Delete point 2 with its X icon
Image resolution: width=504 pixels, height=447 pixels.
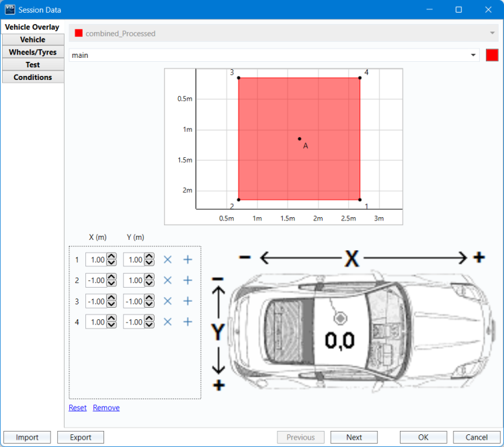point(167,280)
